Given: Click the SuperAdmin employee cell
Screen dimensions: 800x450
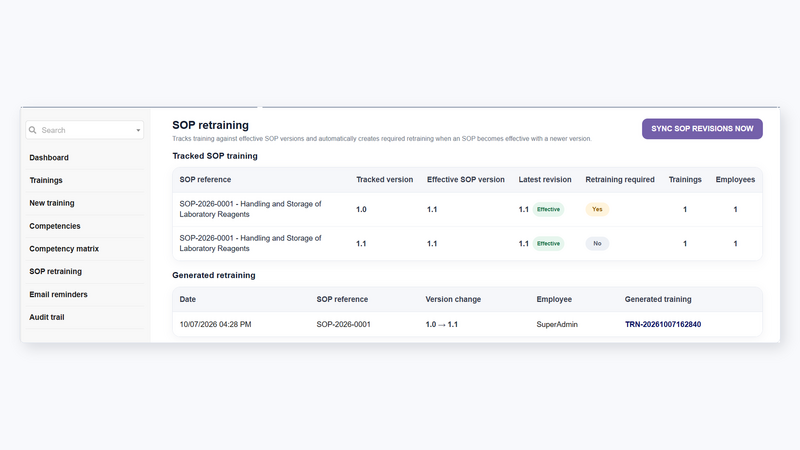Looking at the screenshot, I should click(x=557, y=324).
